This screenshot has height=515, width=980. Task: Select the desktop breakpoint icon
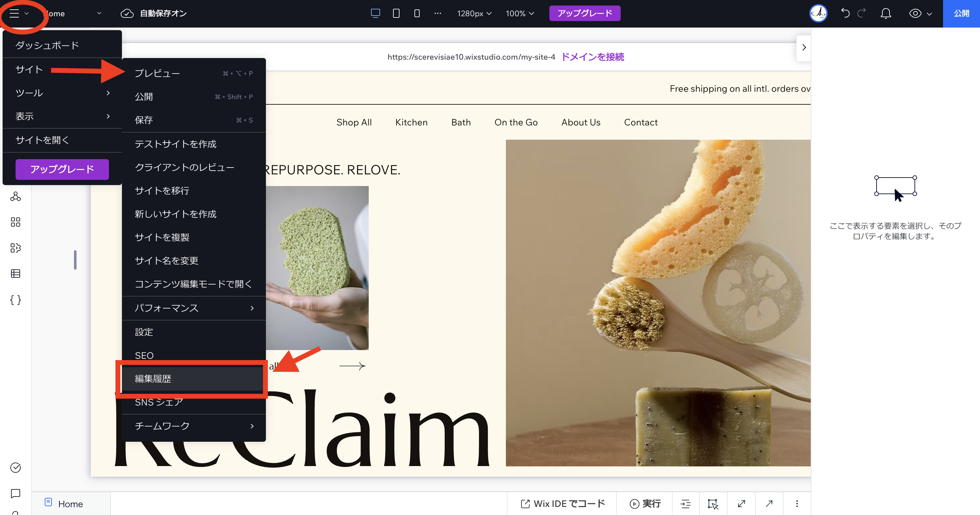pos(375,13)
